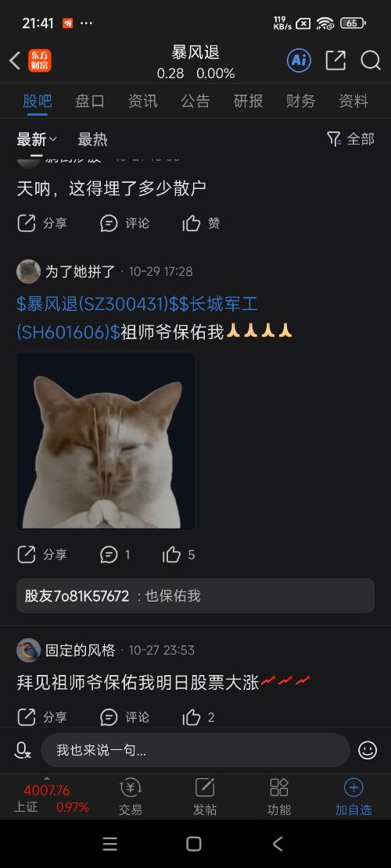Screen dimensions: 391x868
Task: Tap the back arrow icon
Action: pos(15,61)
